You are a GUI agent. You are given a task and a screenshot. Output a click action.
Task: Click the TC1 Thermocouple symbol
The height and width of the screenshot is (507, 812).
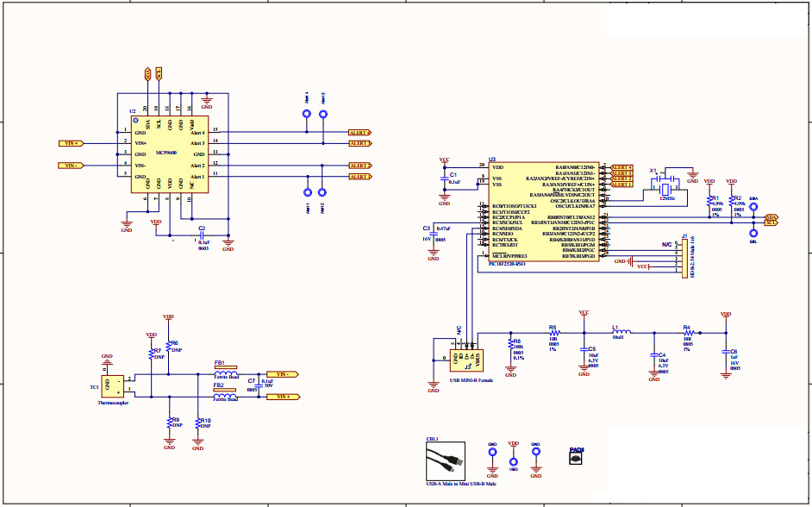(111, 388)
